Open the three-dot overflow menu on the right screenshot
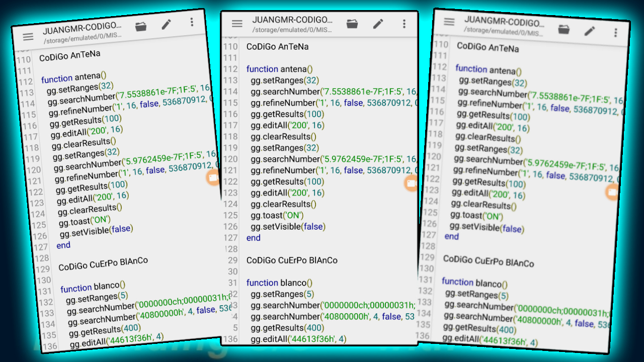 click(x=615, y=32)
